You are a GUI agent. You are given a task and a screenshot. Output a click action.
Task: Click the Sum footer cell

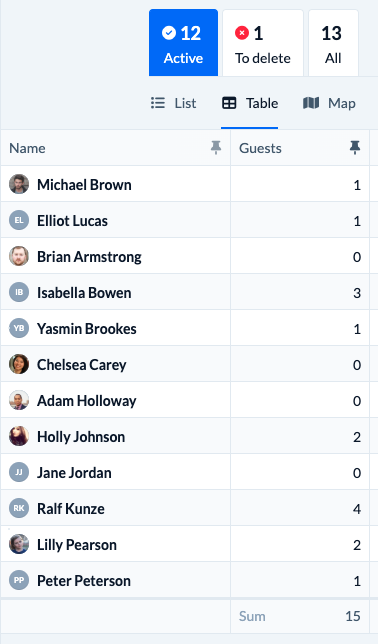[300, 616]
